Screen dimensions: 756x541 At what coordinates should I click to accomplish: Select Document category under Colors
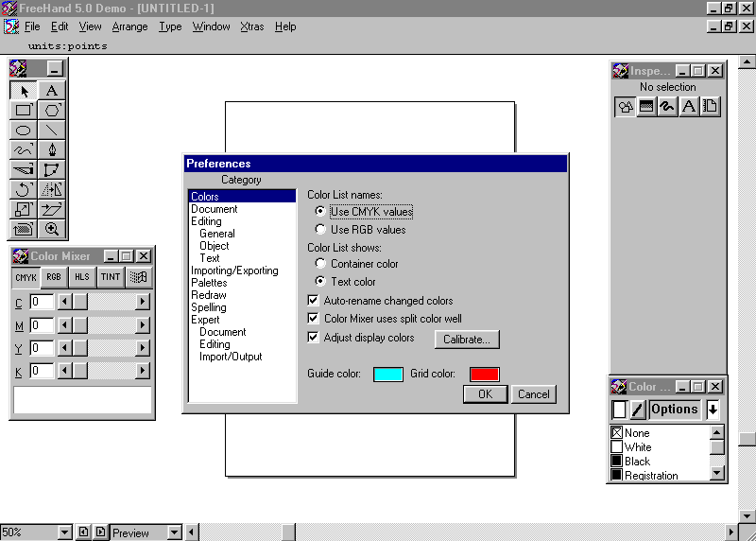pyautogui.click(x=215, y=209)
